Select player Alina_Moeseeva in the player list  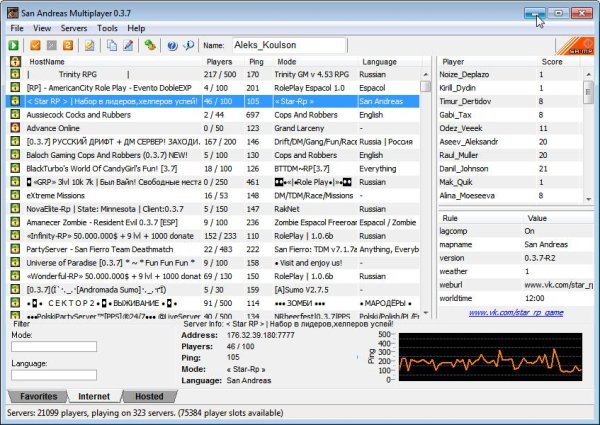[x=510, y=195]
